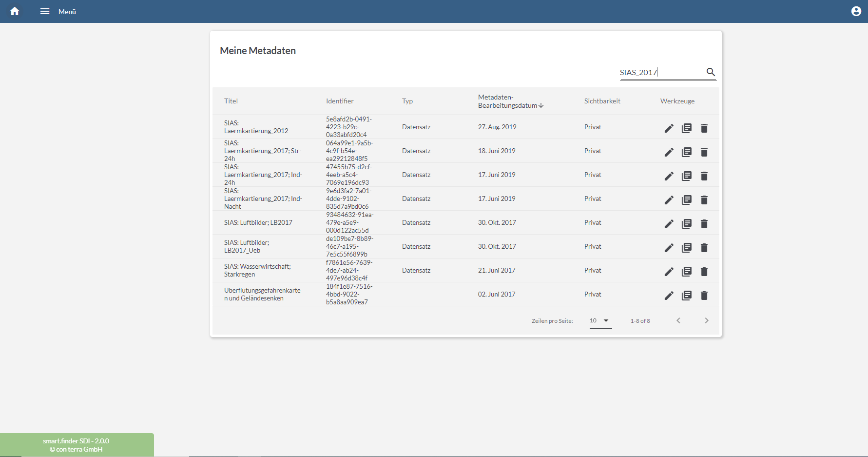The height and width of the screenshot is (457, 868).
Task: Select title 'SIAS: Wasserwirtschaft; Starkregen'
Action: coord(257,270)
